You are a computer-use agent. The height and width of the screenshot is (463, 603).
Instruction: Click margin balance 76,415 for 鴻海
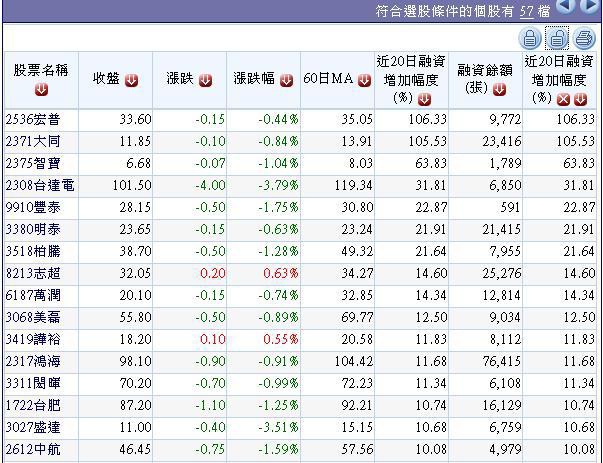click(501, 361)
